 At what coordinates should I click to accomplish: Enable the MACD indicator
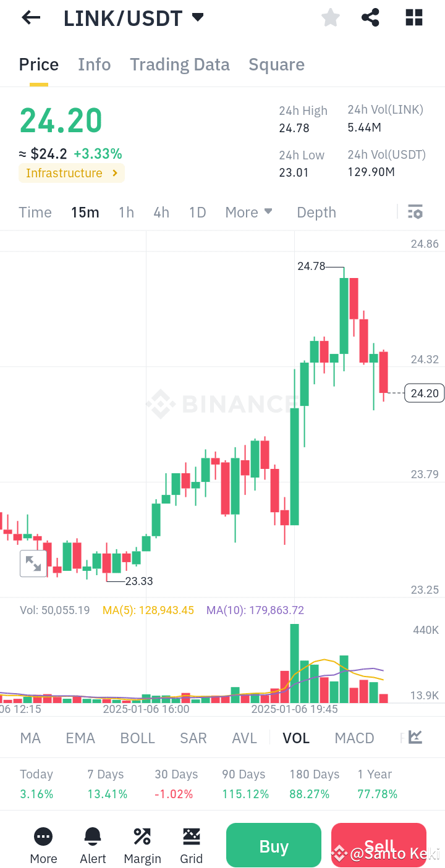pos(354,738)
